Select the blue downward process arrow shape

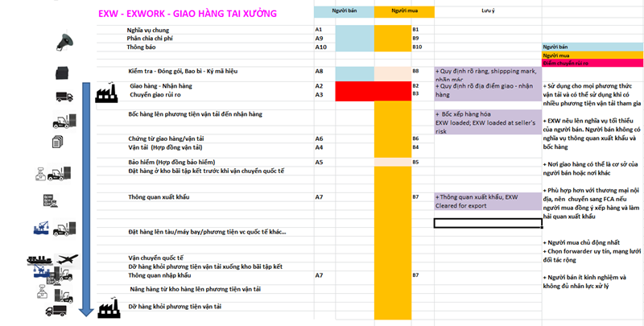[x=86, y=200]
